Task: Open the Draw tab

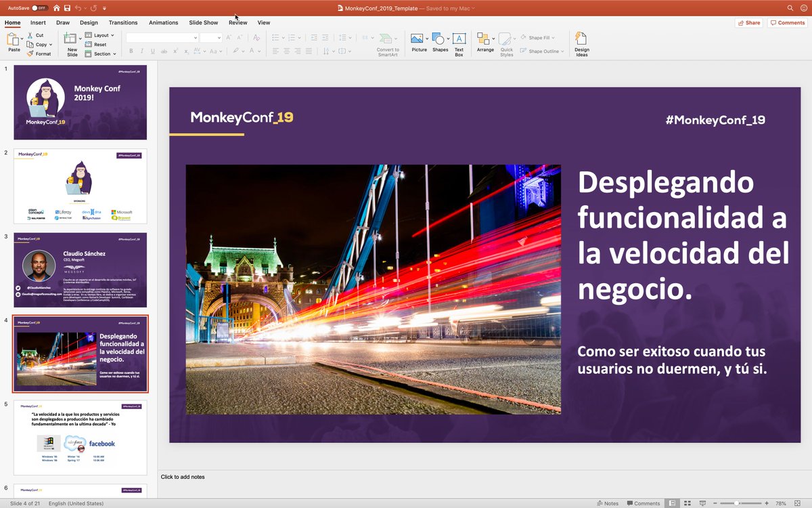Action: (63, 22)
